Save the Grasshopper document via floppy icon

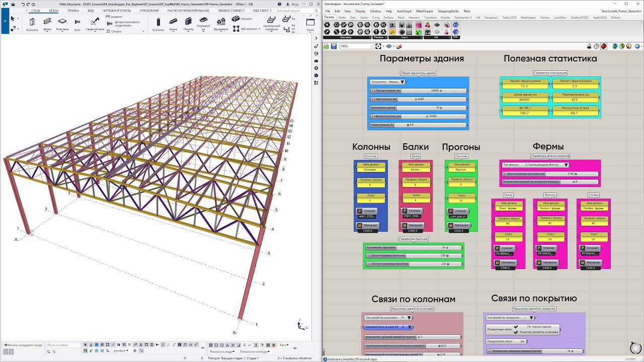pos(333,46)
